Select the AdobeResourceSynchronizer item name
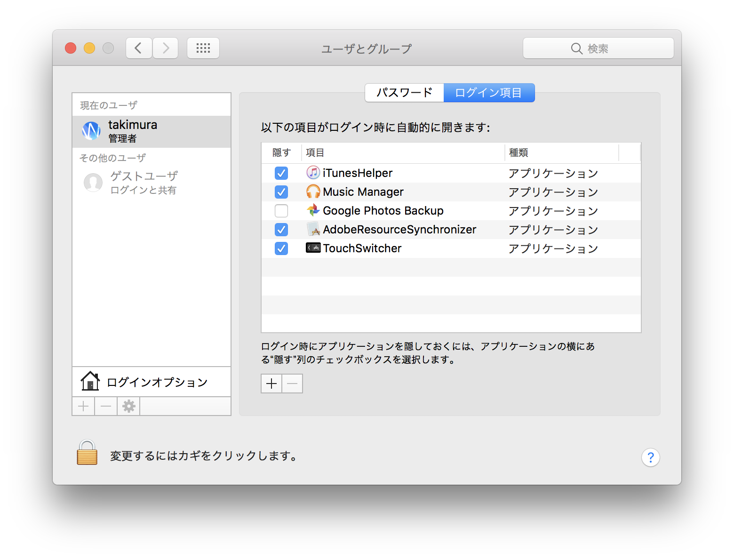 click(399, 230)
